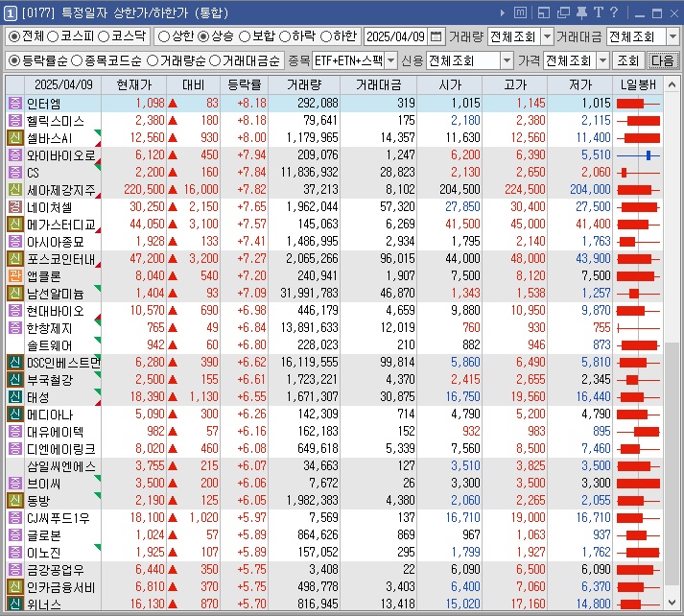Click the 신 badge beside 셀바스AI
The image size is (684, 616).
point(14,138)
